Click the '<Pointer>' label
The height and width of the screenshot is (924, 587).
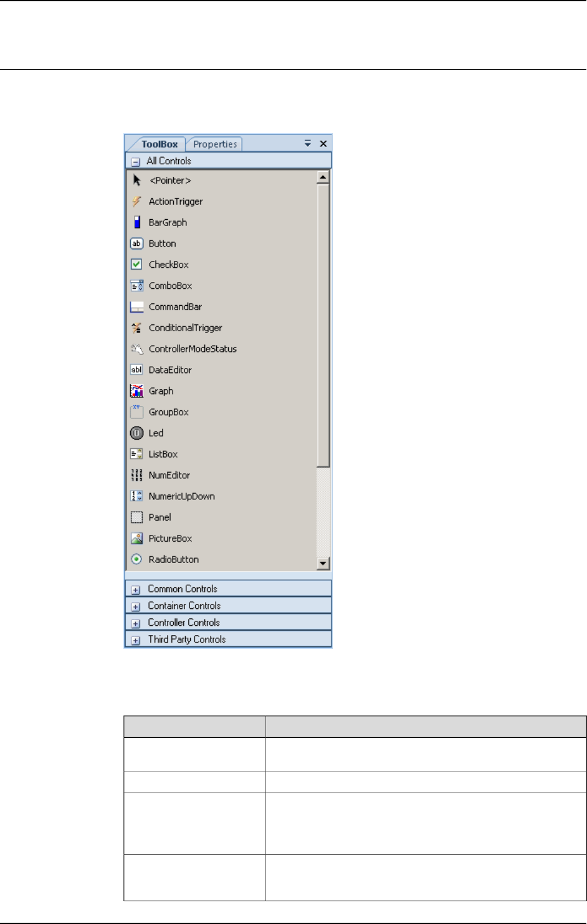[170, 181]
